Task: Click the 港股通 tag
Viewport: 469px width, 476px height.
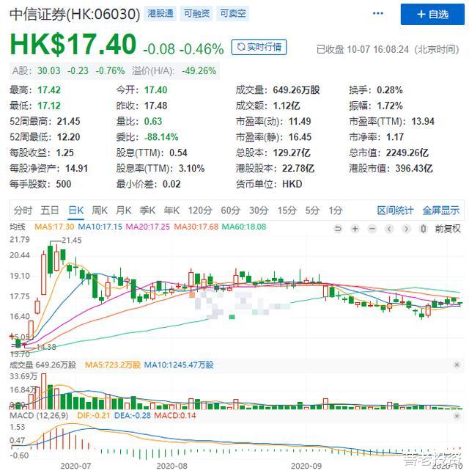Action: tap(160, 13)
